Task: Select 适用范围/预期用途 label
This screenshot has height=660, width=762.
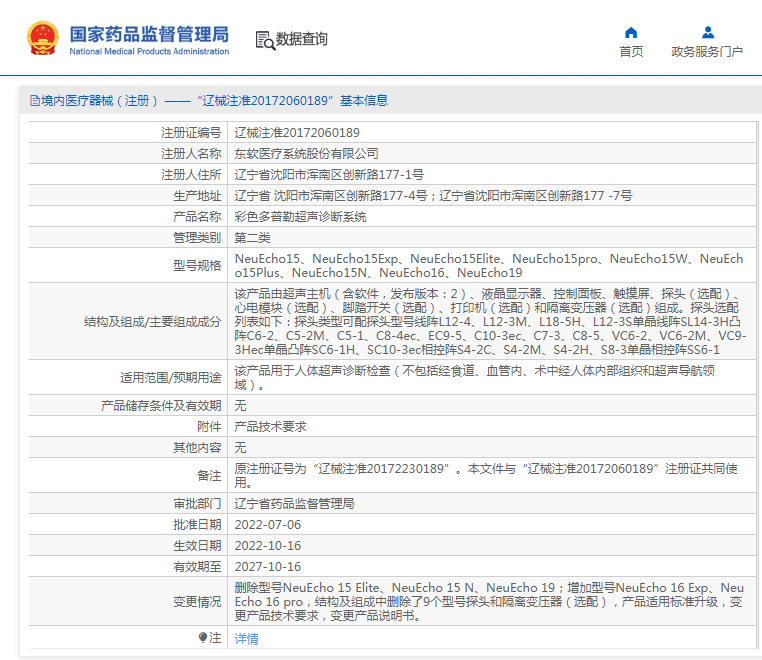Action: click(x=171, y=378)
